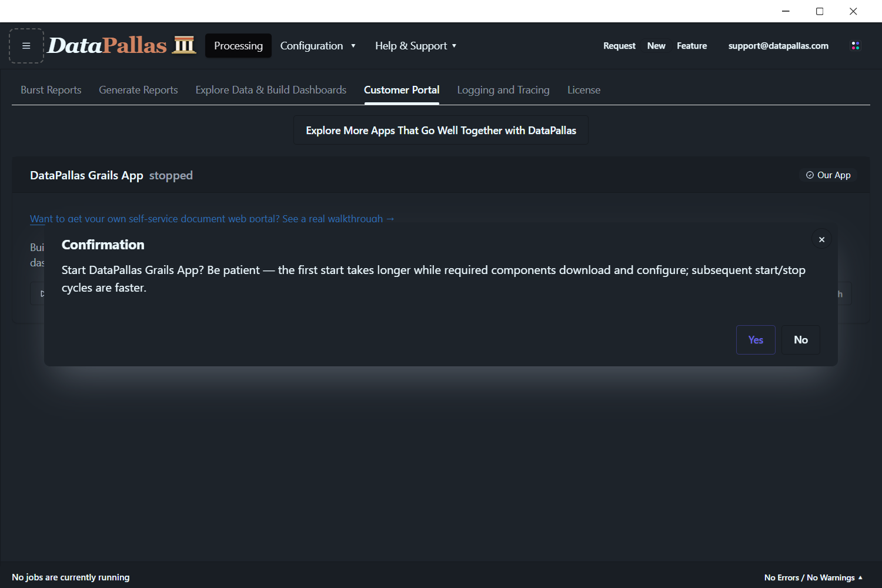The height and width of the screenshot is (588, 882).
Task: Close the Confirmation dialog with X
Action: tap(821, 239)
